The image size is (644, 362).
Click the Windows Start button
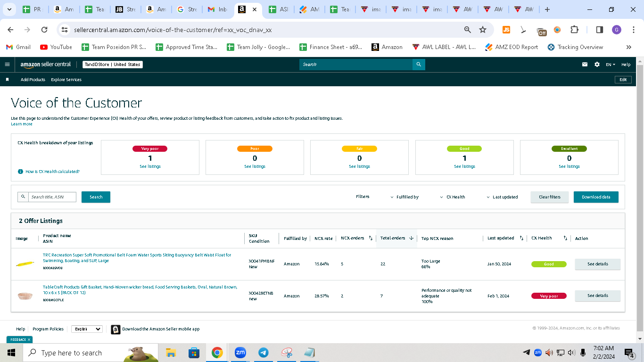coord(11,353)
